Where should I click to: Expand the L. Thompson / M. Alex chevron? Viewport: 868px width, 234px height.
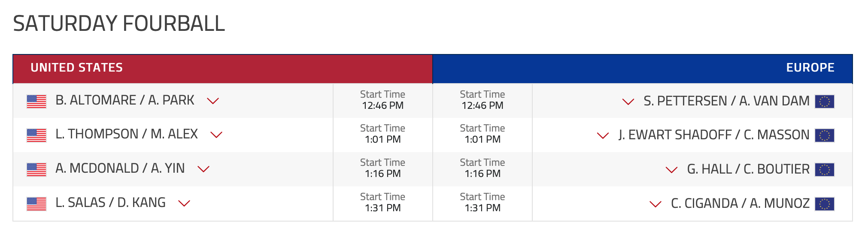[x=216, y=135]
